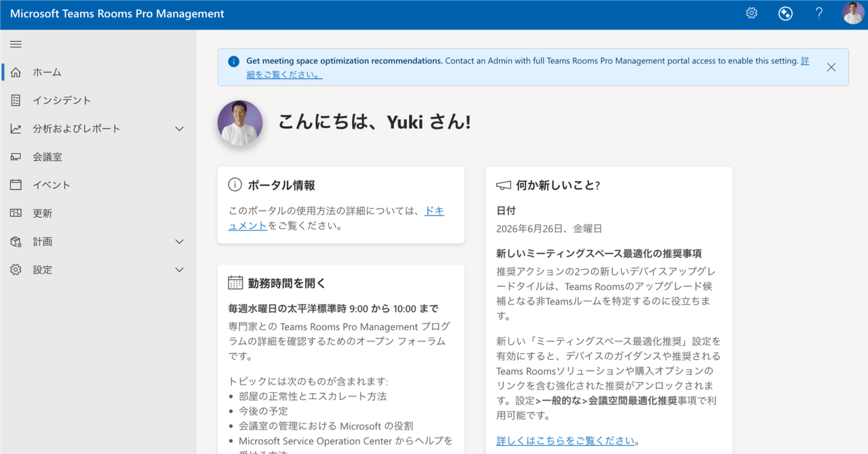Click the 勤務時間を開く calendar icon

[x=235, y=283]
